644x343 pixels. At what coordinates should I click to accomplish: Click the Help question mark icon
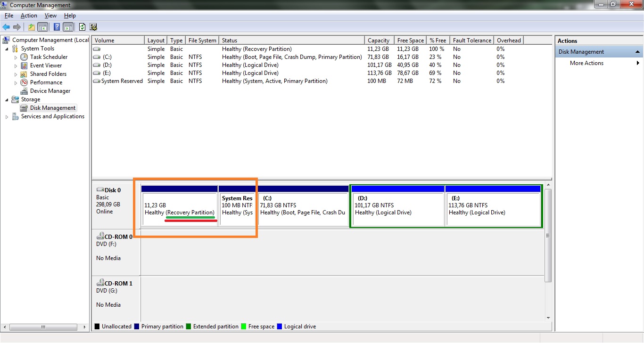[x=57, y=27]
